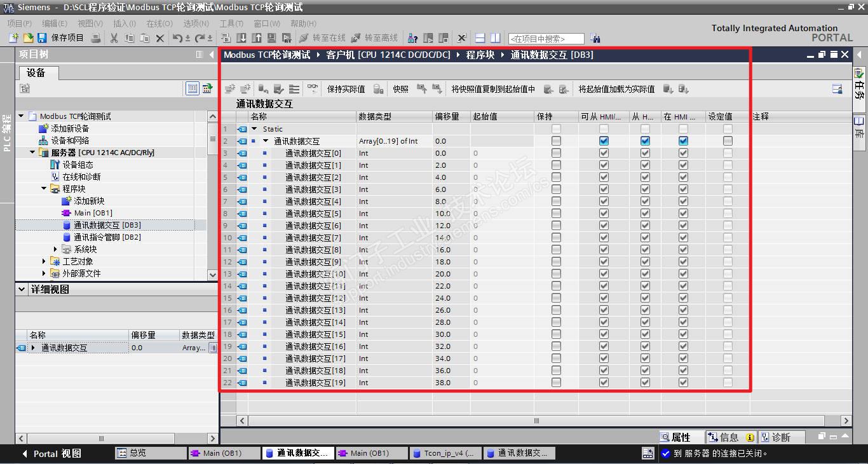
Task: Click the open project folder icon
Action: click(28, 38)
